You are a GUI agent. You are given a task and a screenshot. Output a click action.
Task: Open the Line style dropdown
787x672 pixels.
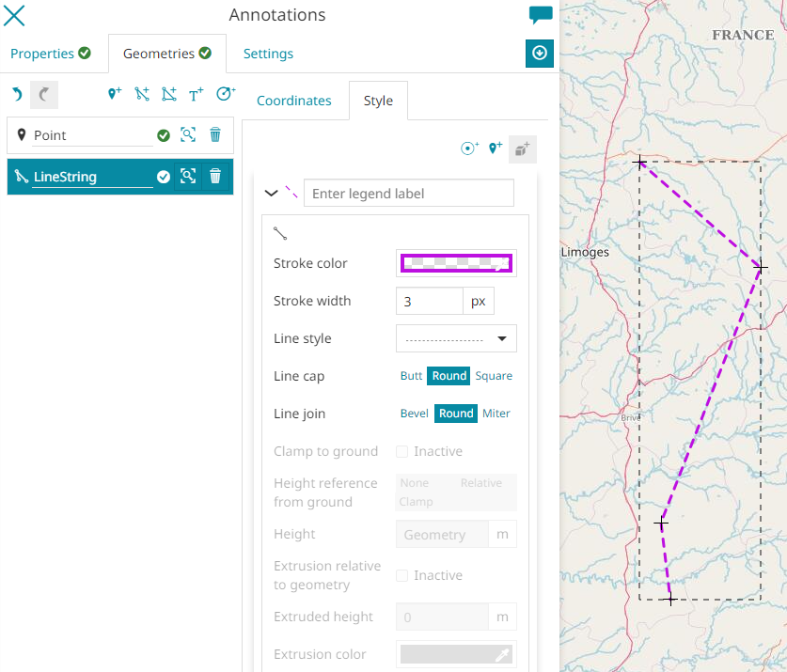pyautogui.click(x=456, y=338)
